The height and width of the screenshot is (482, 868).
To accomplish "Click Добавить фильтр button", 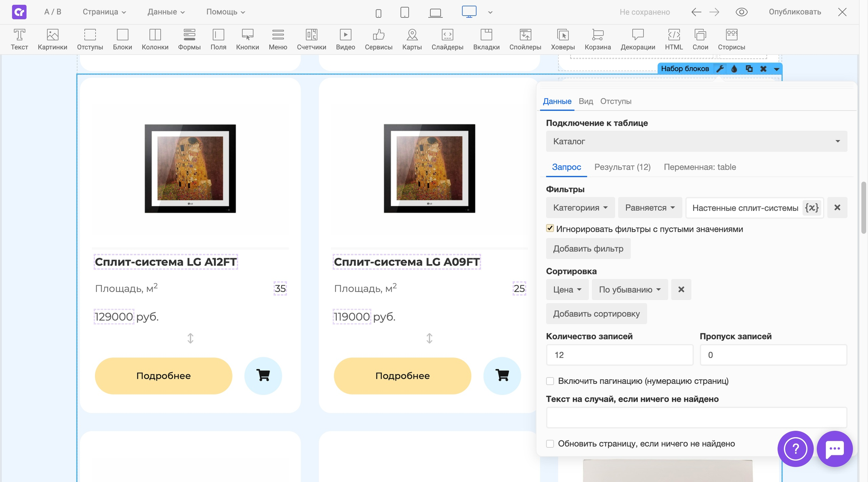I will point(588,249).
